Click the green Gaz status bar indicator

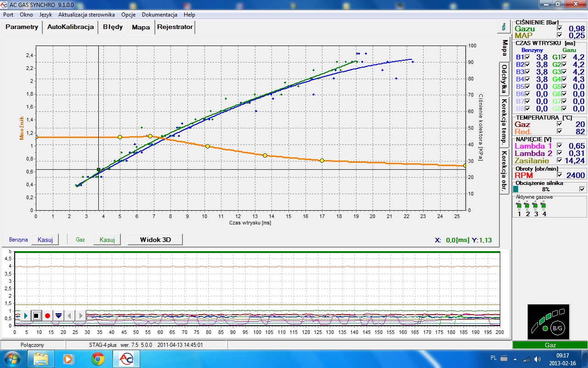tap(550, 345)
